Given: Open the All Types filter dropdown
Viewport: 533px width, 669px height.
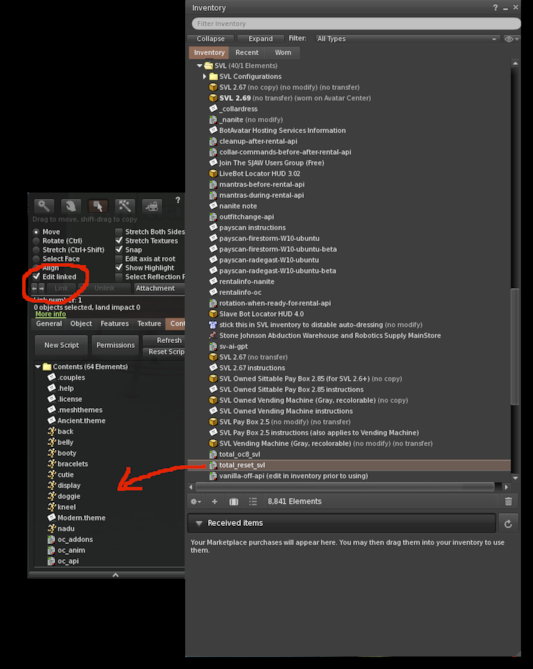Looking at the screenshot, I should [x=407, y=38].
